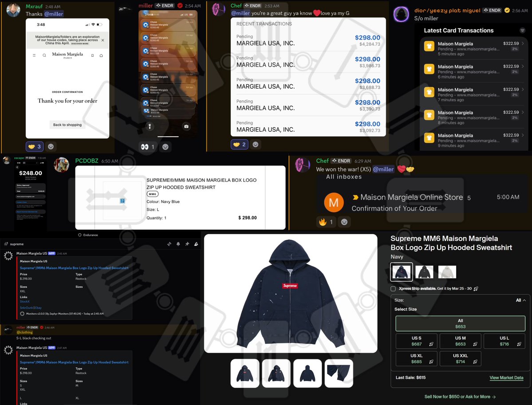Click the Xpress Ship rocket icon

point(476,289)
